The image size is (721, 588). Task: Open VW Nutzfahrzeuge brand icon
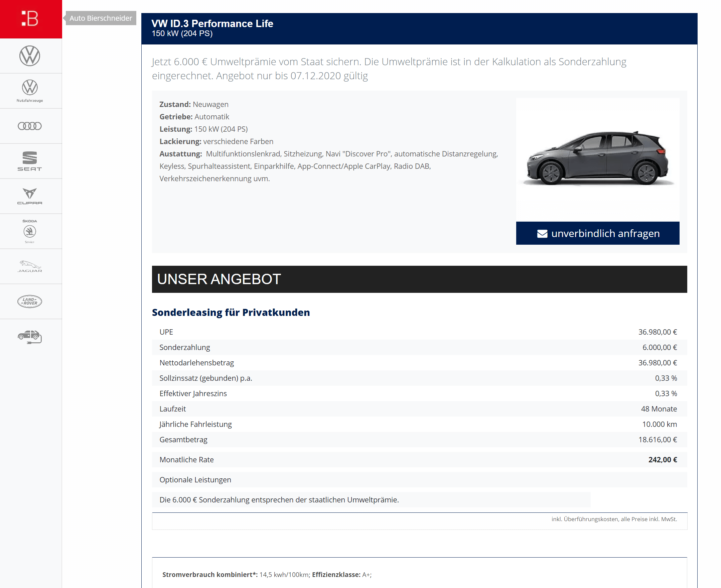click(30, 91)
